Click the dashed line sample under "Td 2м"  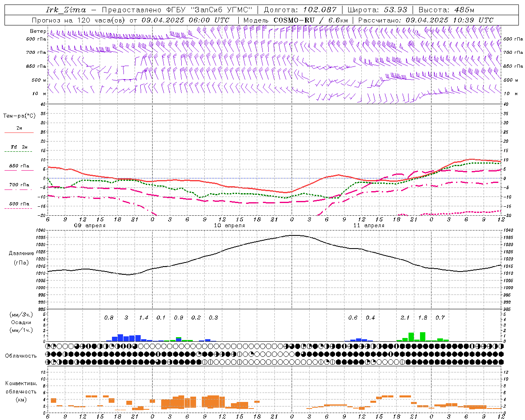(x=19, y=151)
